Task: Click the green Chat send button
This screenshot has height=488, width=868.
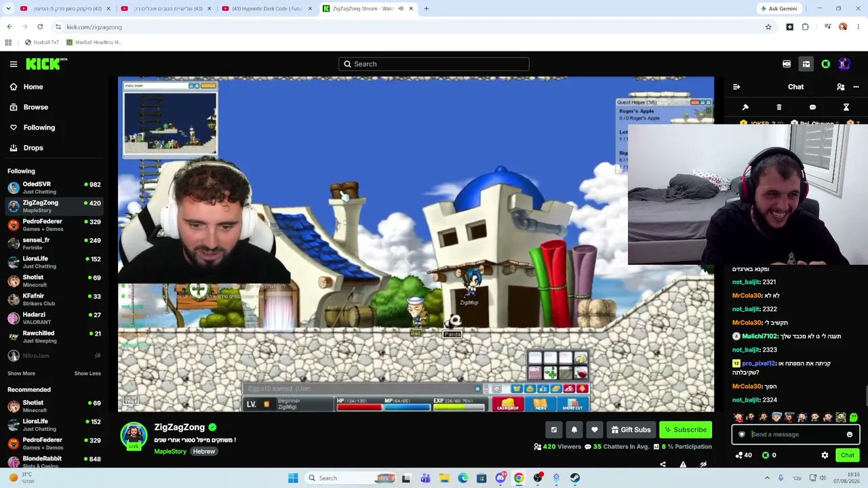Action: 848,455
